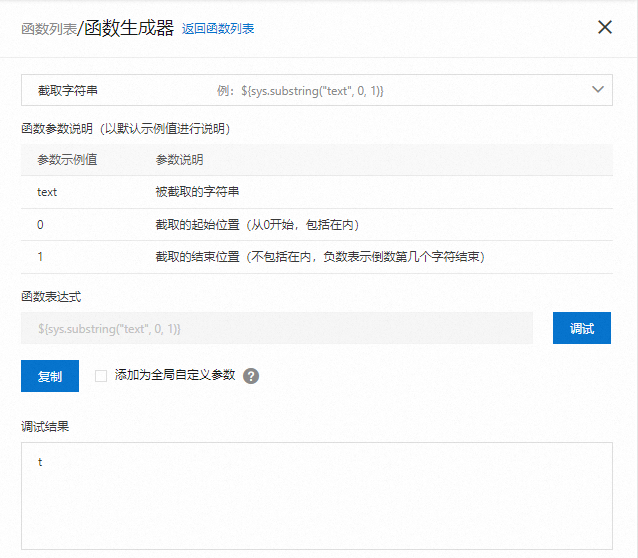
Task: Click the 函数表达式 section label
Action: pyautogui.click(x=51, y=297)
